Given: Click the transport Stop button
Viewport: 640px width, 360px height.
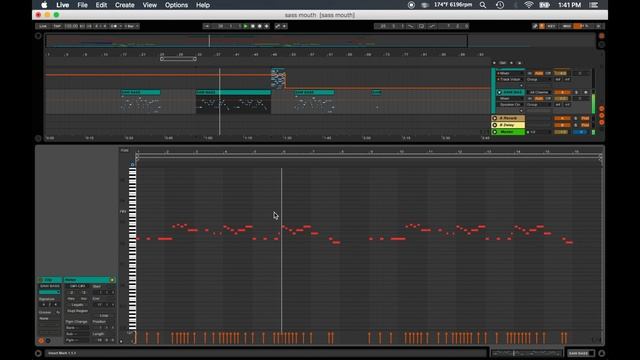Looking at the screenshot, I should coord(253,26).
